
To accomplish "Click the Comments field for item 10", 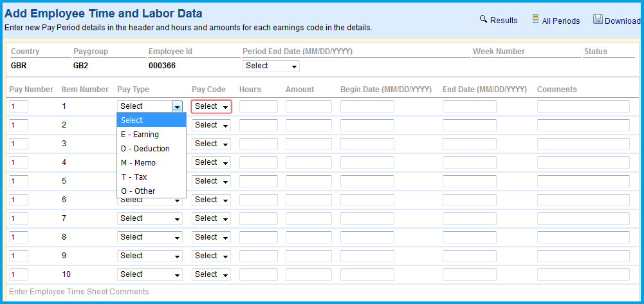I will tap(583, 274).
